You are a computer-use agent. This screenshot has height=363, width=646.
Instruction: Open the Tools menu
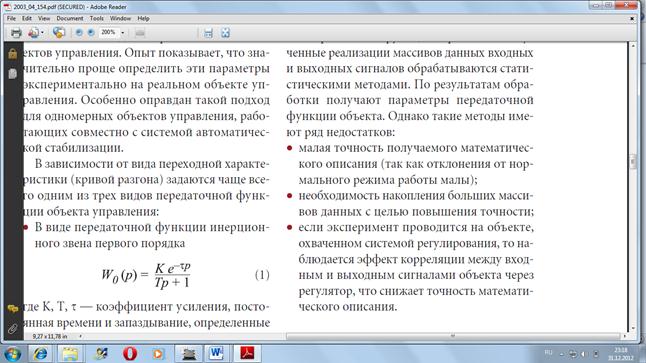tap(96, 19)
